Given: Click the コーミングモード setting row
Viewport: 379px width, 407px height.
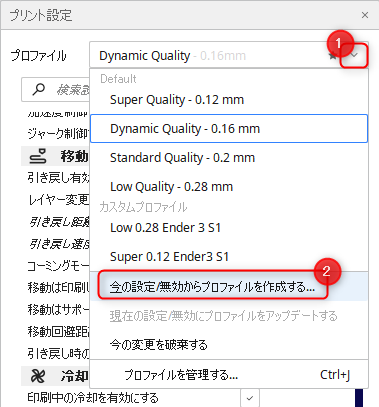Looking at the screenshot, I should coord(58,266).
